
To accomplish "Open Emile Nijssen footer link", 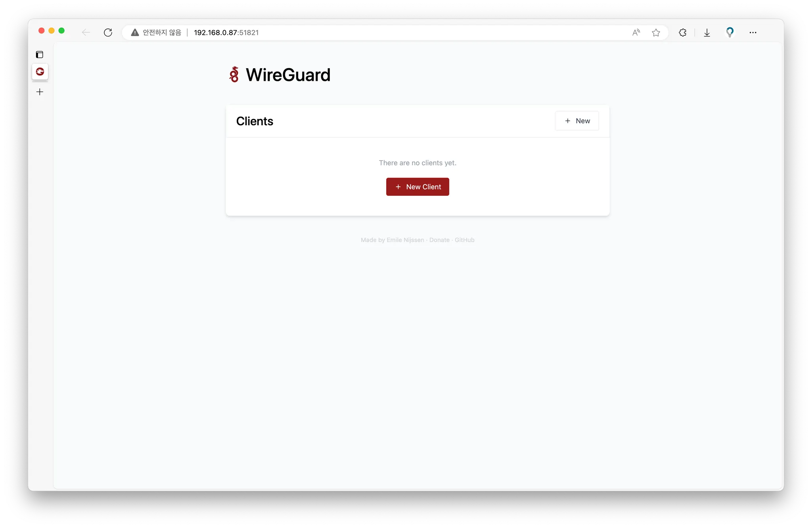I will pos(405,240).
